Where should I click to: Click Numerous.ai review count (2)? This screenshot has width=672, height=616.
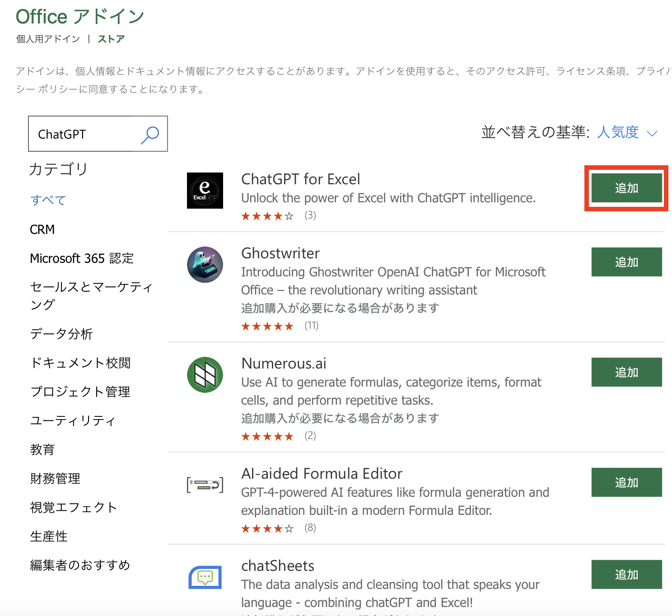click(x=310, y=436)
